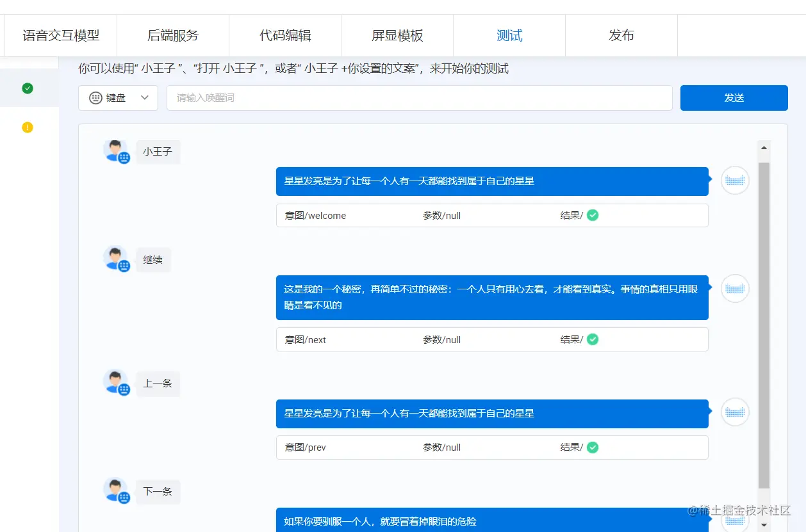Click the 意图/welcome text

315,216
